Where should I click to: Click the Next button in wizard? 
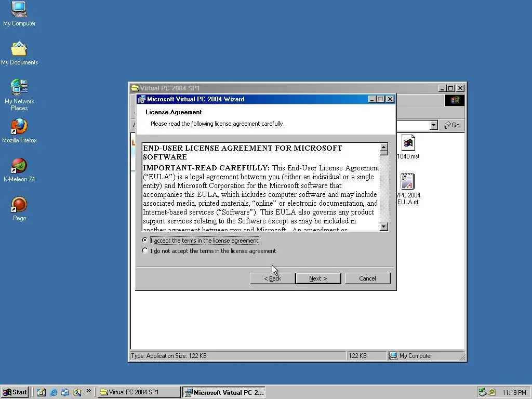[318, 278]
